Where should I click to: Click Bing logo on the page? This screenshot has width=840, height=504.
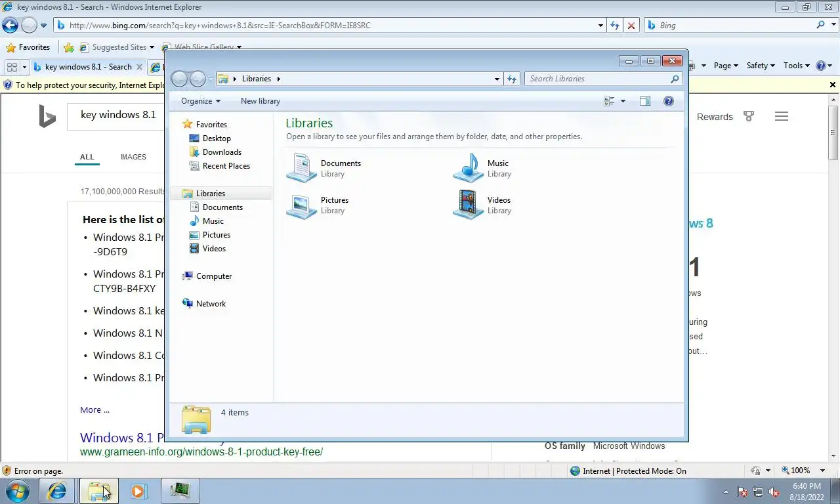47,116
